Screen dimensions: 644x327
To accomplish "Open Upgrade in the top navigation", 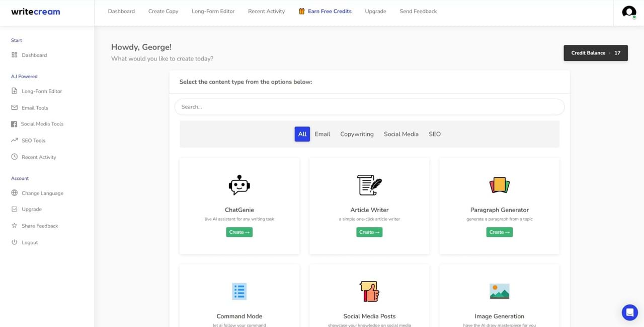I will point(376,11).
